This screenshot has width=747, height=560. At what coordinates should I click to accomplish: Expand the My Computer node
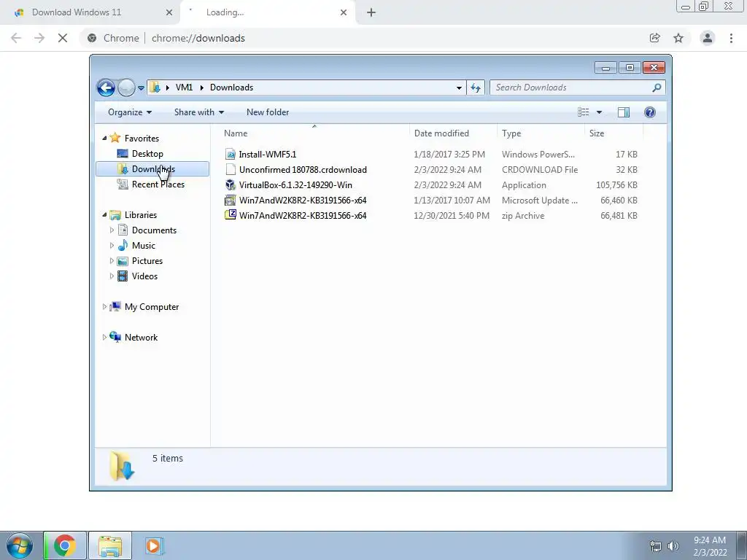point(104,307)
